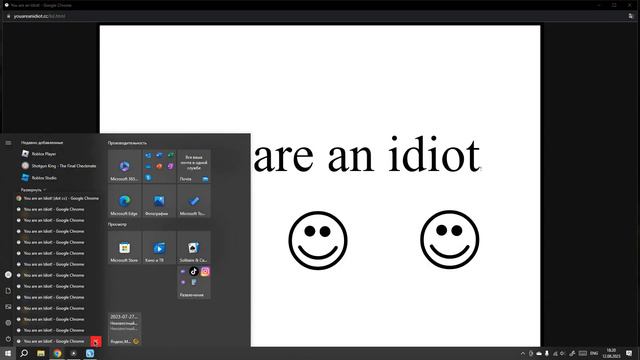
Task: Open the dark star app on taskbar
Action: coord(73,353)
